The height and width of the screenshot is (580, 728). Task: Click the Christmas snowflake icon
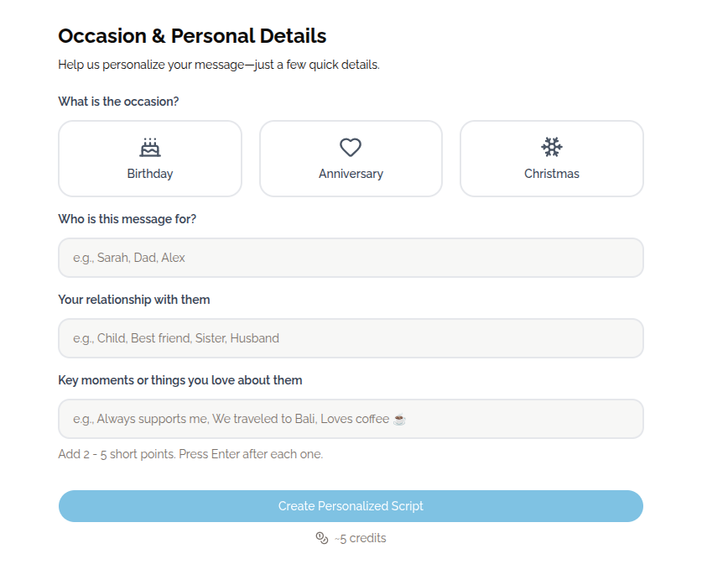pyautogui.click(x=552, y=148)
